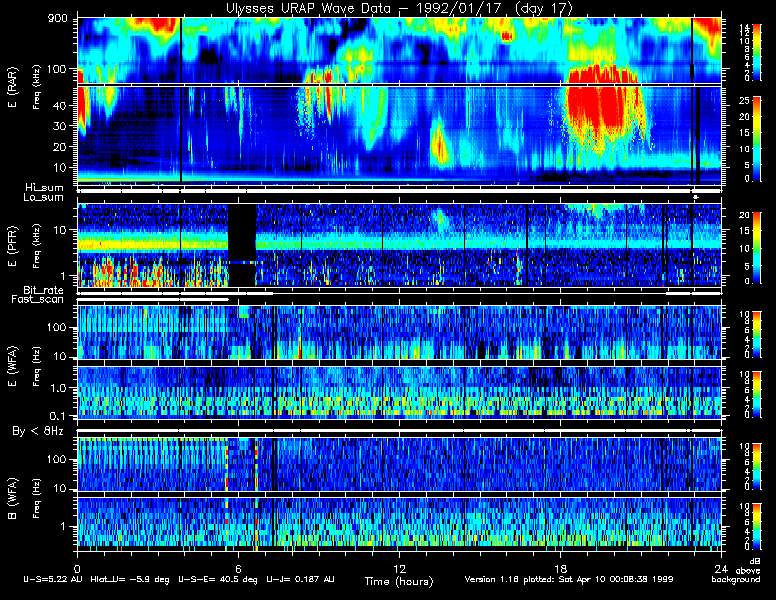Select the "B (WFA)" axis label

[x=12, y=499]
